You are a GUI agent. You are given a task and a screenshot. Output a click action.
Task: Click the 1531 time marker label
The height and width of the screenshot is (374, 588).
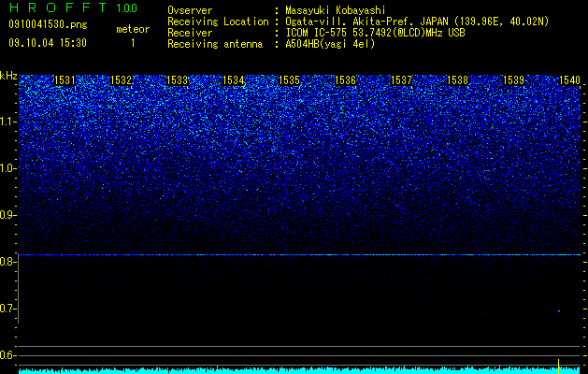pos(65,80)
